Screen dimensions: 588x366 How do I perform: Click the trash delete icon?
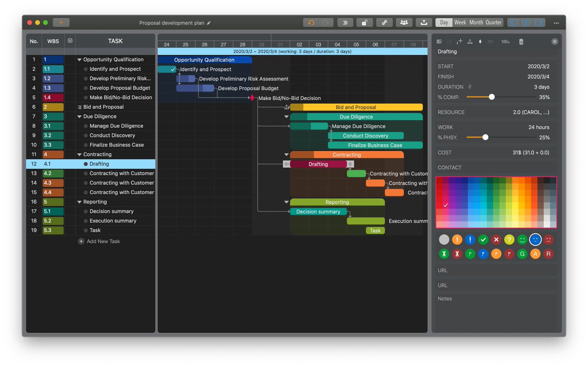(x=521, y=42)
